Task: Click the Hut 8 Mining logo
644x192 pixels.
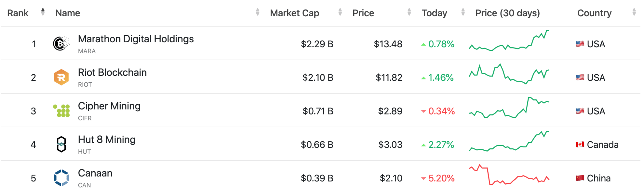Action: 61,144
